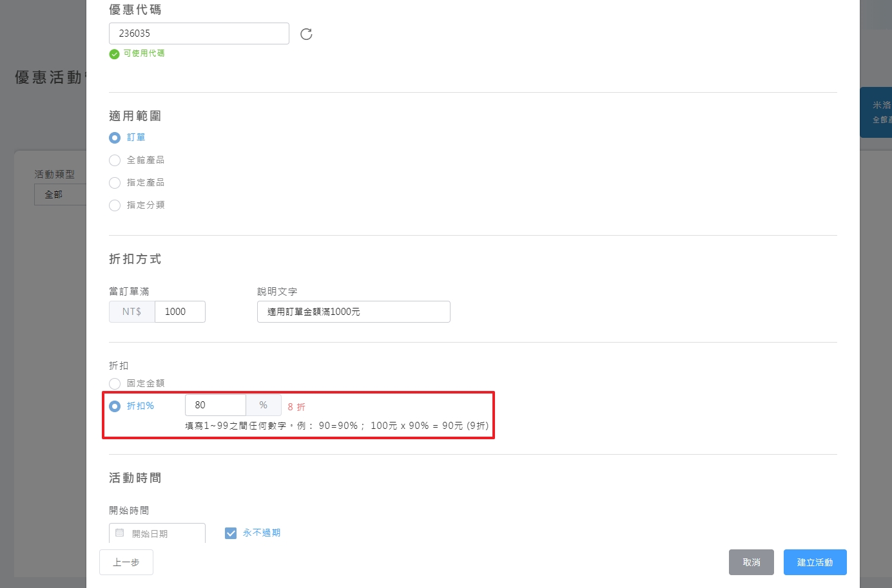Click the 取消 button
The image size is (892, 588).
(x=751, y=562)
